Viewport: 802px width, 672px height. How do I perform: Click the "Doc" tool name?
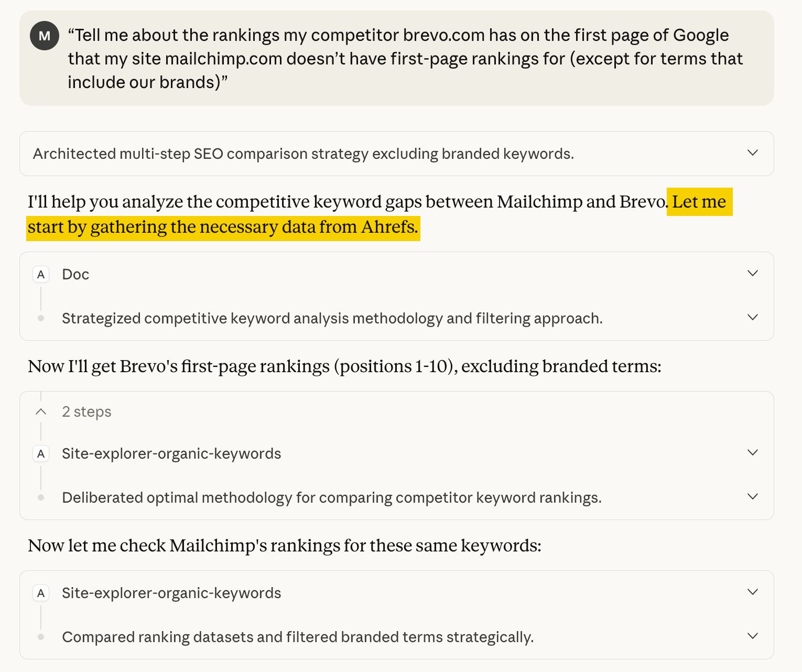[x=75, y=274]
